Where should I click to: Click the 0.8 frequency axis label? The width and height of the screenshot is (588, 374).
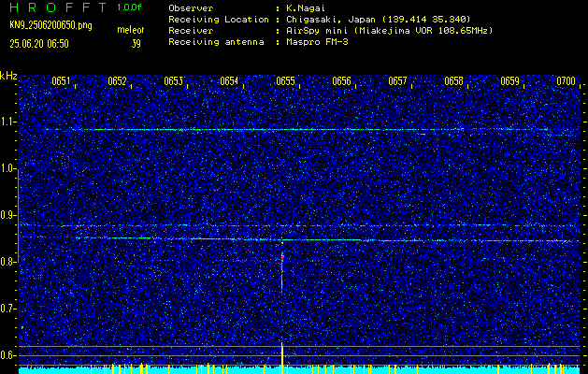point(7,262)
